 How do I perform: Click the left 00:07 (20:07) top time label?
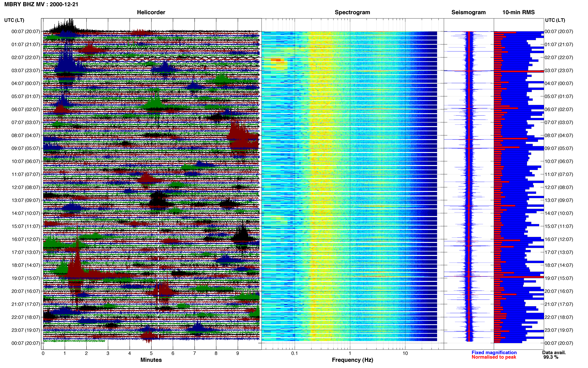tap(26, 32)
